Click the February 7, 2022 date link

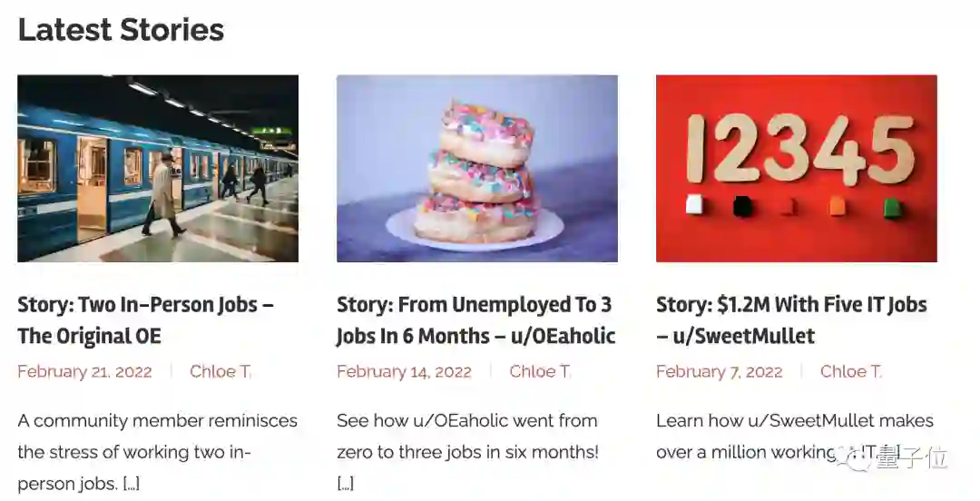click(719, 371)
